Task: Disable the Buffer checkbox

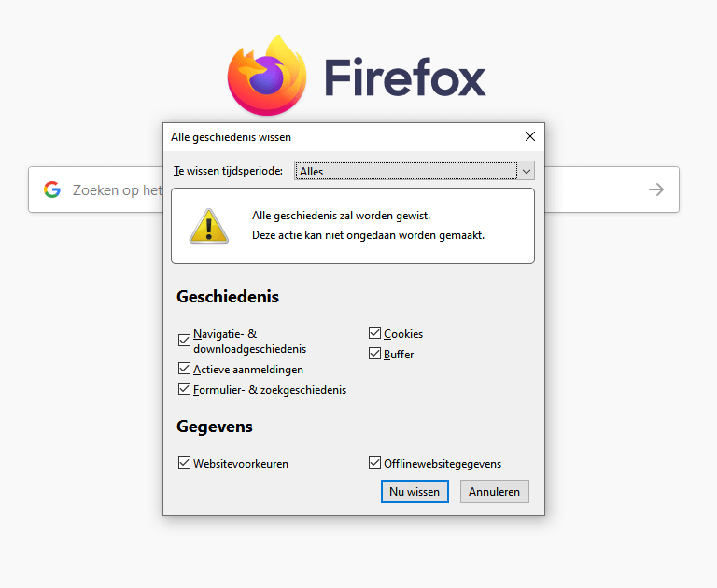Action: point(374,354)
